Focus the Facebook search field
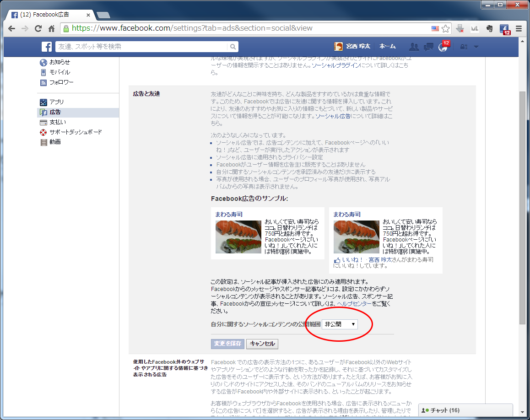The image size is (530, 420). coord(141,47)
